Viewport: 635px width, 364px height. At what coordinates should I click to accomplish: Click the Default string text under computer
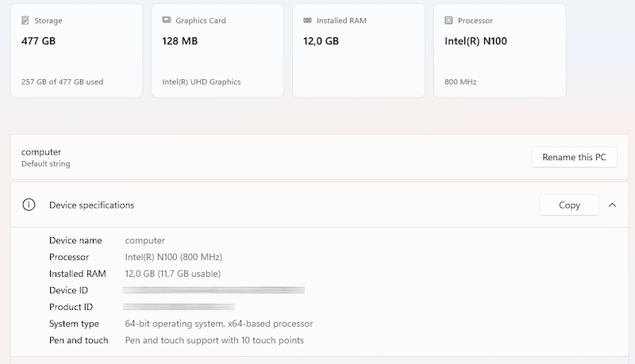(x=45, y=164)
